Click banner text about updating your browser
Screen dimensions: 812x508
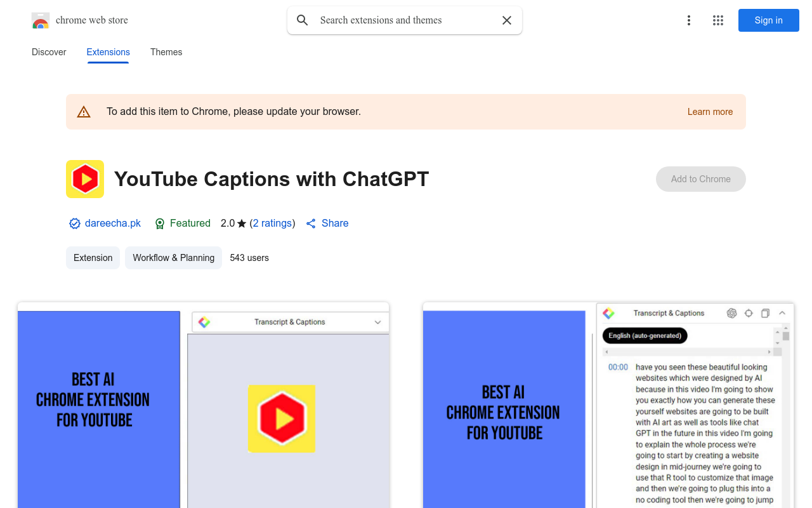click(233, 112)
